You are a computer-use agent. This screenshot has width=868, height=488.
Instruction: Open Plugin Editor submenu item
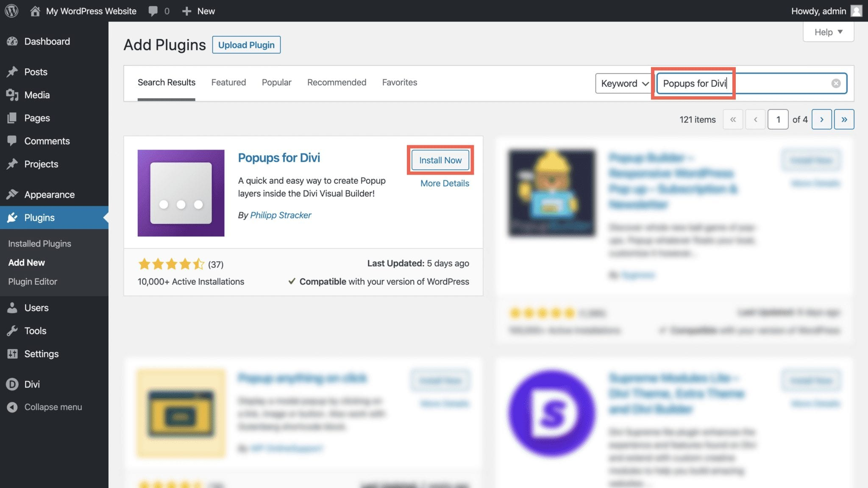32,282
